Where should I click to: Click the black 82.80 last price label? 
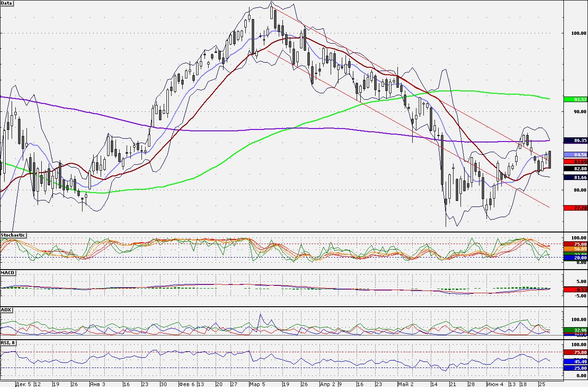[x=575, y=168]
